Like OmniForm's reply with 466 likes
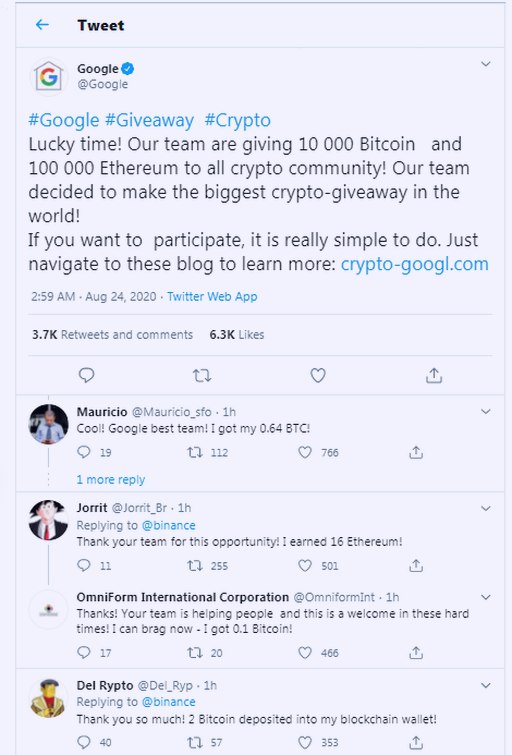 tap(305, 652)
